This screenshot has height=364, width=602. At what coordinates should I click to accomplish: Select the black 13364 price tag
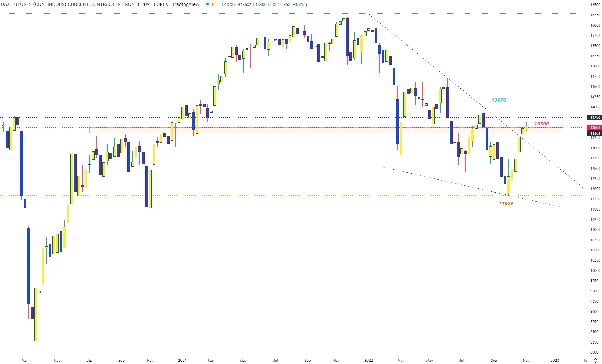click(x=595, y=133)
